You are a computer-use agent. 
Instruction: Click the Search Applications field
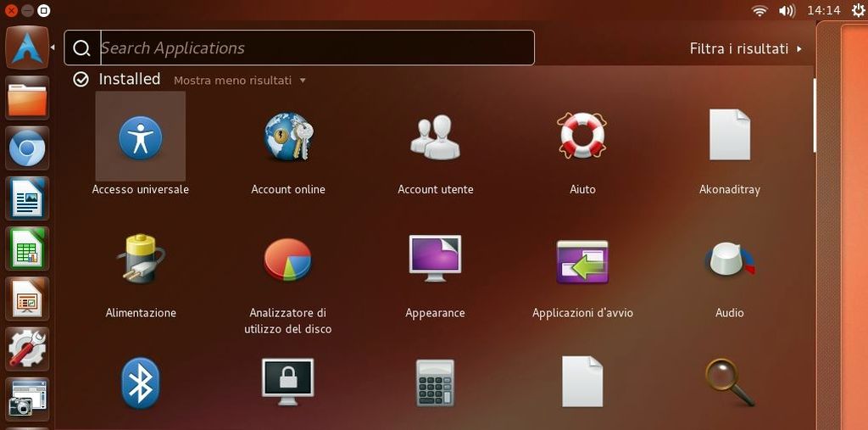click(x=314, y=48)
